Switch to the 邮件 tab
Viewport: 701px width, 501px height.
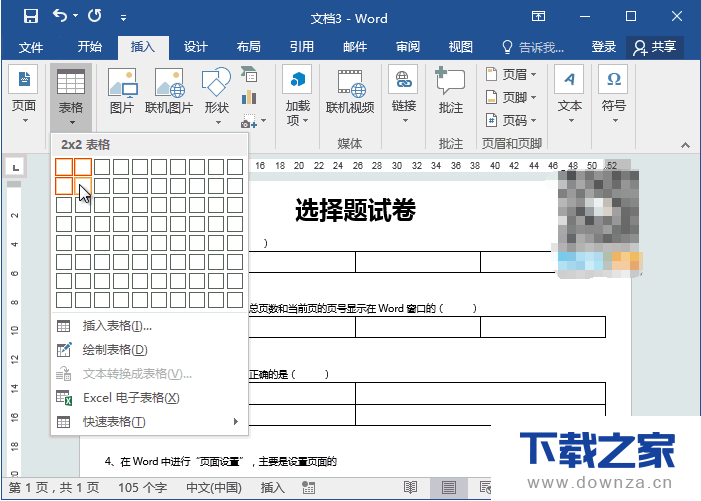(x=355, y=47)
